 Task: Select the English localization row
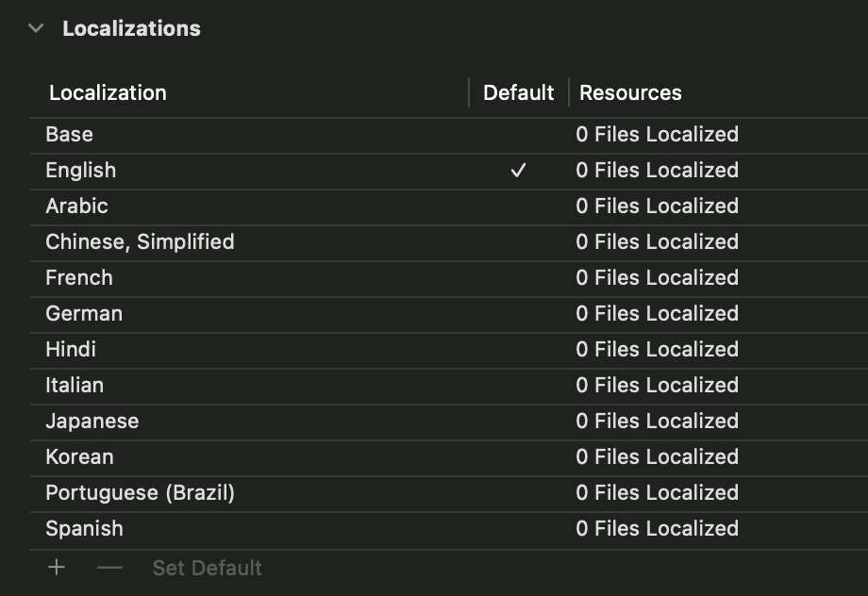click(81, 170)
